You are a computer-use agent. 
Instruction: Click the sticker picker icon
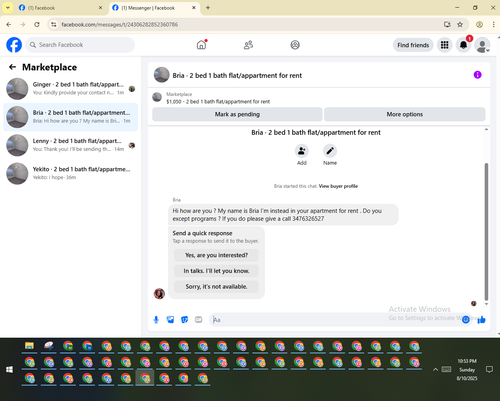point(184,320)
